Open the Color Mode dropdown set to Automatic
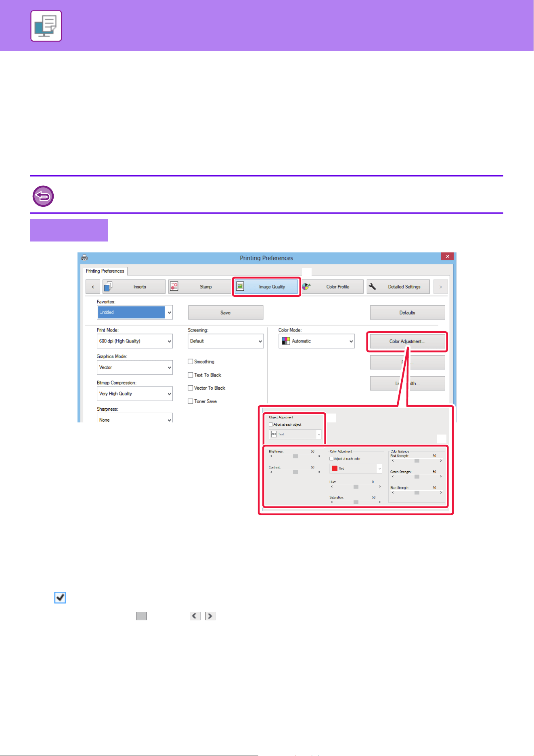 pyautogui.click(x=316, y=341)
